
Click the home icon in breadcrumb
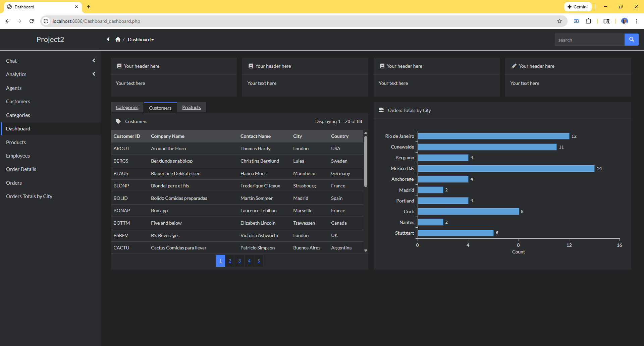pos(118,40)
